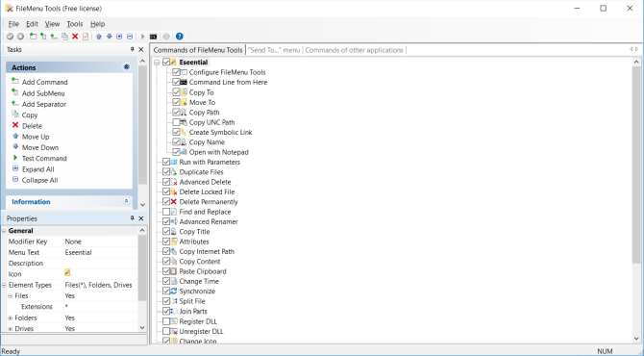The width and height of the screenshot is (644, 356).
Task: Pin the Tasks panel
Action: point(133,49)
